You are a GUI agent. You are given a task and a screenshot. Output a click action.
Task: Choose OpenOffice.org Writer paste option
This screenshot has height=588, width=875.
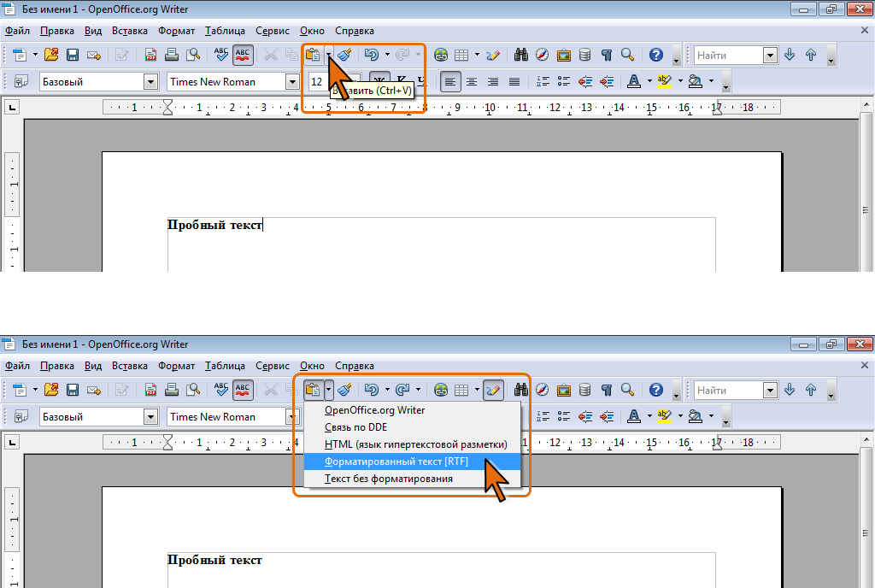pyautogui.click(x=412, y=410)
